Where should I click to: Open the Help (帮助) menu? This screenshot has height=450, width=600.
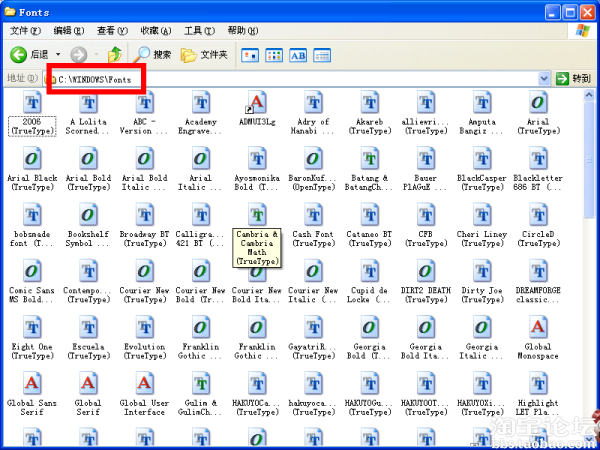(x=243, y=31)
